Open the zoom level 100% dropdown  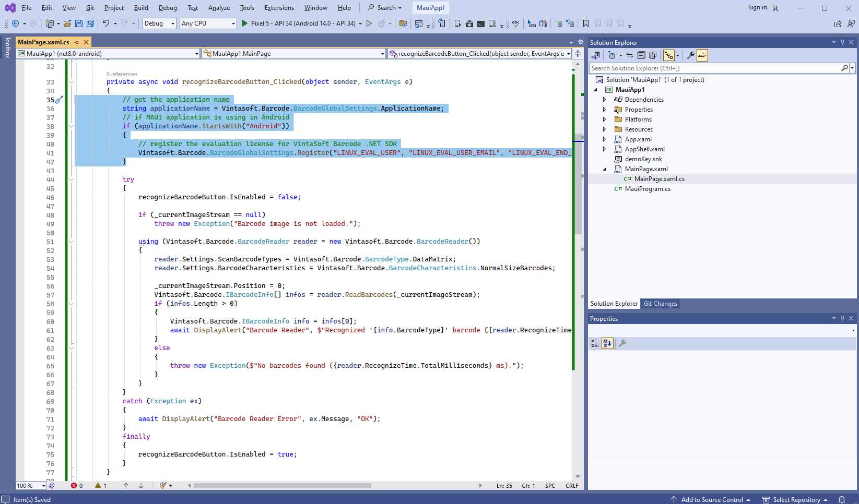tap(31, 486)
